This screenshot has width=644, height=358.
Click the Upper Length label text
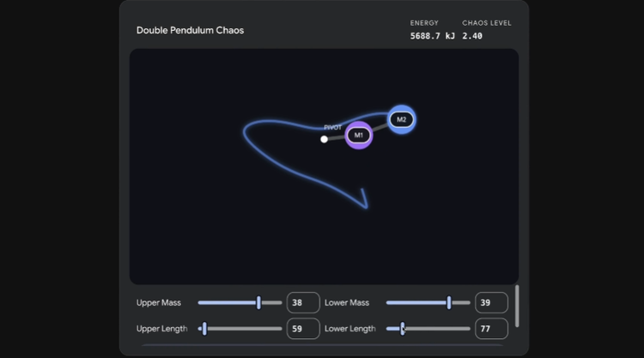pyautogui.click(x=161, y=329)
